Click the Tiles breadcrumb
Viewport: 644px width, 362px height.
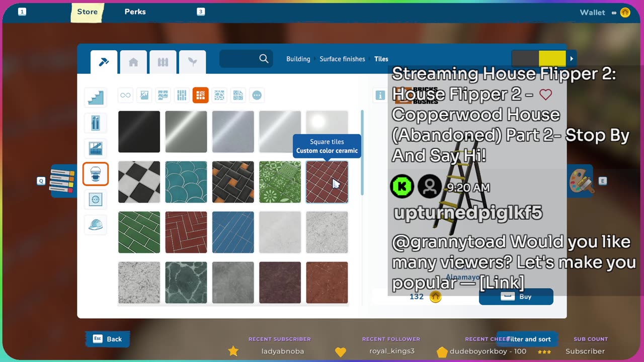click(x=381, y=59)
